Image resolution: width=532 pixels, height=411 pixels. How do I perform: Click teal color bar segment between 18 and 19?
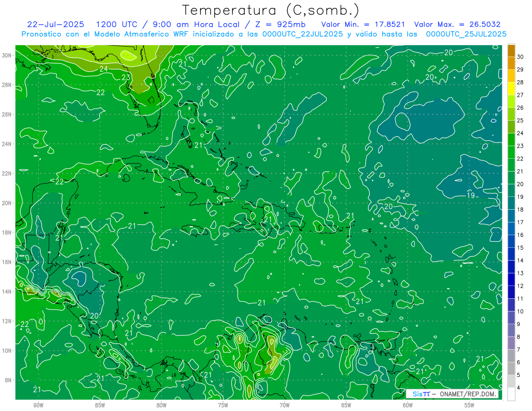click(x=511, y=203)
